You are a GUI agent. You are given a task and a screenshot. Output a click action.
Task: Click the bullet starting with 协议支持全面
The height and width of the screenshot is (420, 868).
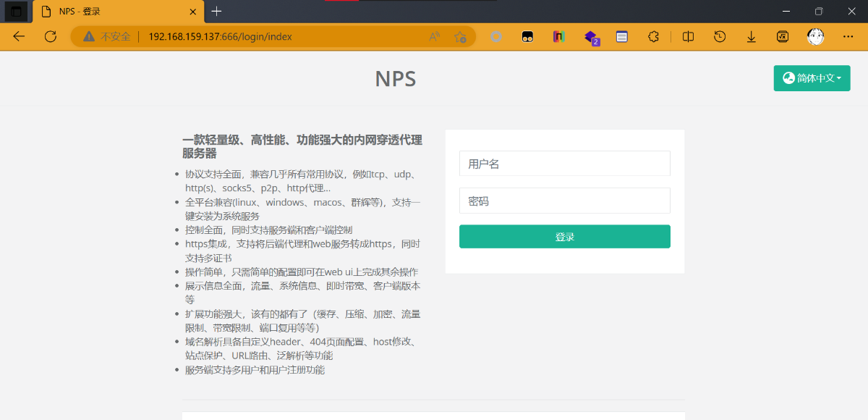coord(301,181)
